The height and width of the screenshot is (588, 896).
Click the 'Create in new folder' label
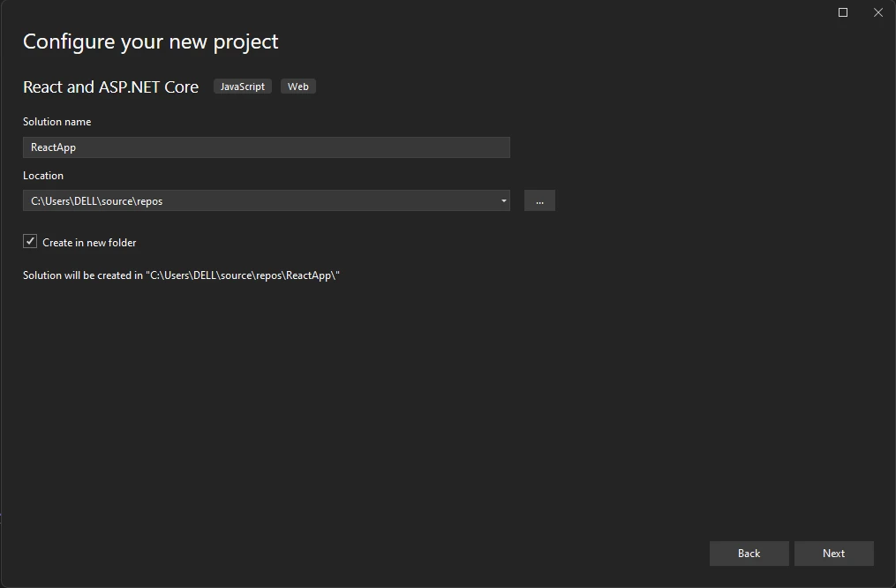pos(89,243)
